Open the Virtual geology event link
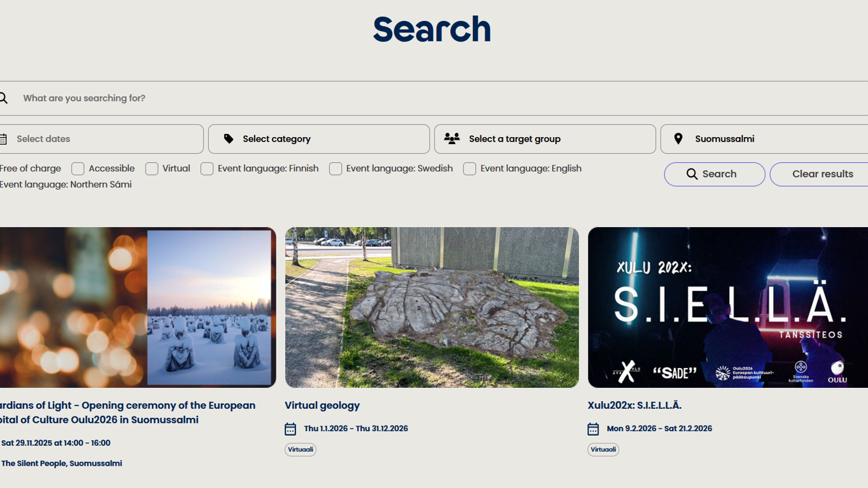Image resolution: width=868 pixels, height=488 pixels. tap(322, 406)
